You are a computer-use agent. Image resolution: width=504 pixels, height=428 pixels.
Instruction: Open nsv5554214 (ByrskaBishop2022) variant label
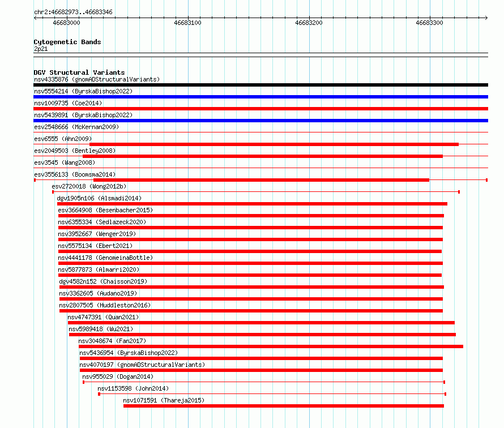pyautogui.click(x=83, y=91)
